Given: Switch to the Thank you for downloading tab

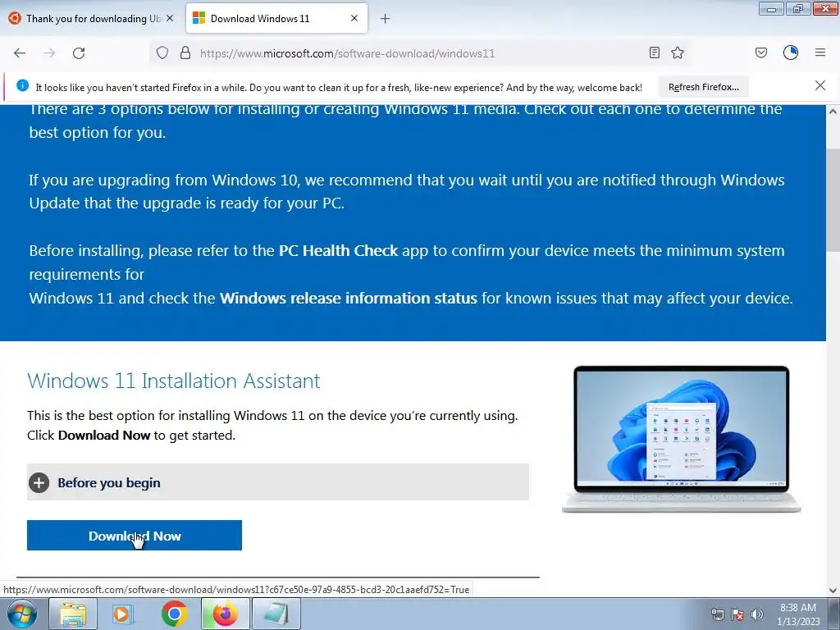Looking at the screenshot, I should [x=92, y=19].
